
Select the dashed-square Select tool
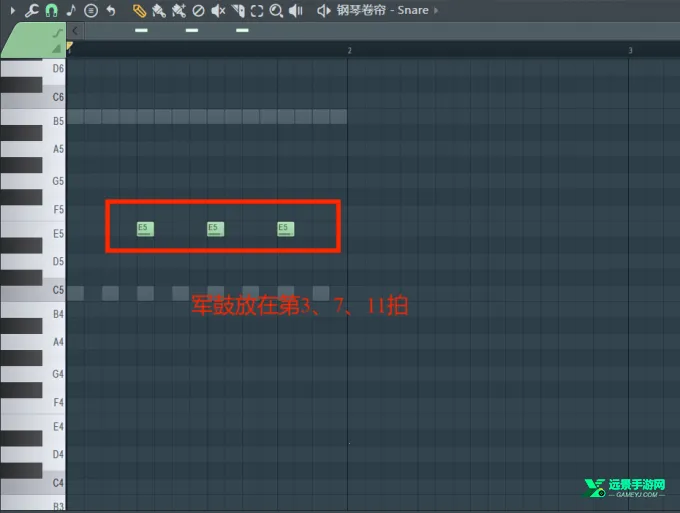(x=257, y=10)
